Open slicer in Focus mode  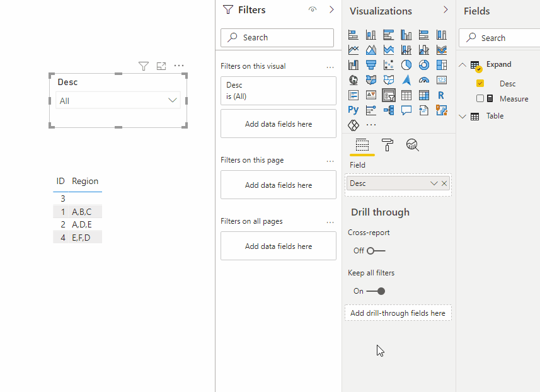click(x=161, y=66)
